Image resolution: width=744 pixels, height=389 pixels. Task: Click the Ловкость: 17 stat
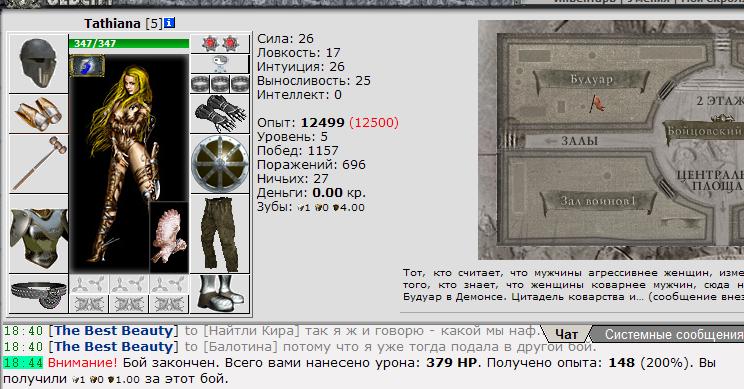298,53
